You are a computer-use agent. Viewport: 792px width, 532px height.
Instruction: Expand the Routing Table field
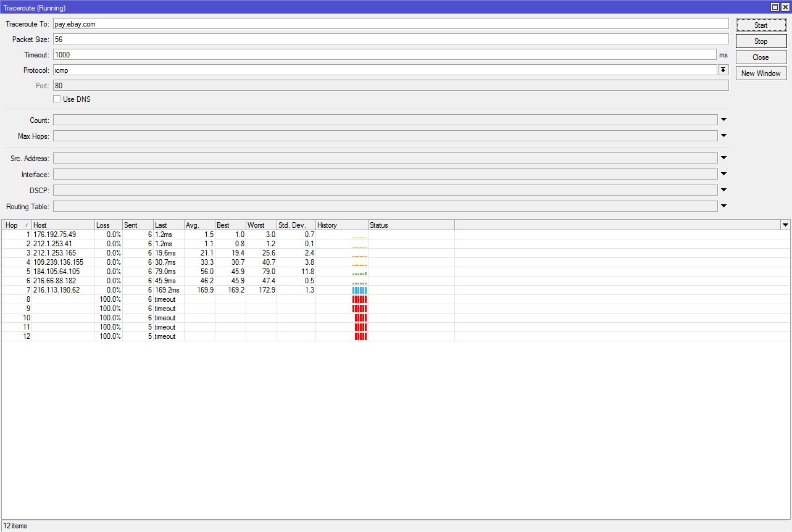click(x=724, y=206)
